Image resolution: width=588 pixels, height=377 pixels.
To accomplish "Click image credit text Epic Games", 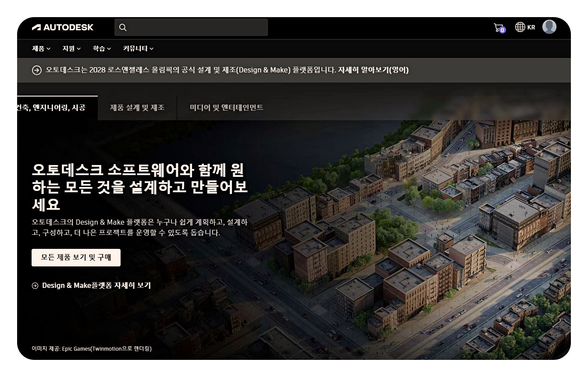I will pyautogui.click(x=92, y=349).
